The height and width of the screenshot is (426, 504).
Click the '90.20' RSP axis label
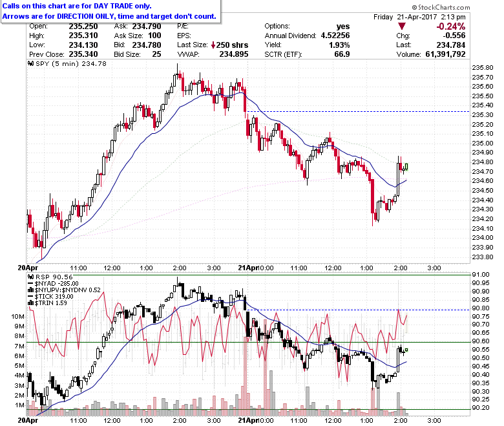[481, 408]
